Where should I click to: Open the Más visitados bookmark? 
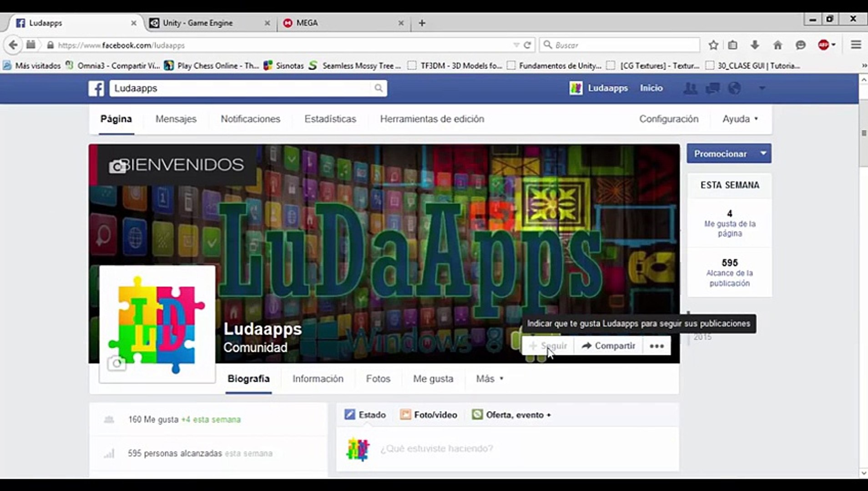pyautogui.click(x=32, y=66)
